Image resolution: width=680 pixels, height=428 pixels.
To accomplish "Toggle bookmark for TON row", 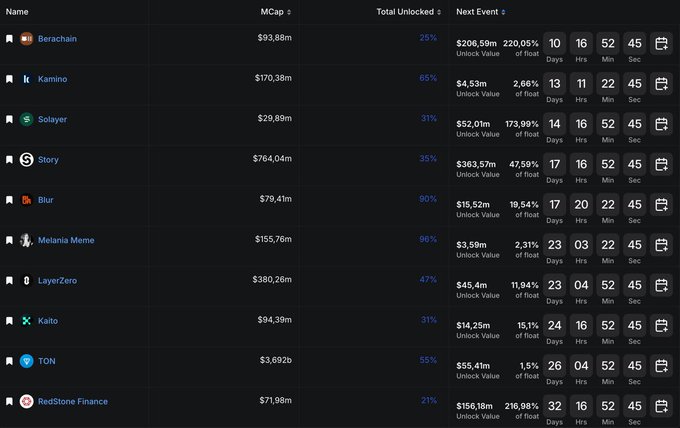I will click(x=10, y=361).
